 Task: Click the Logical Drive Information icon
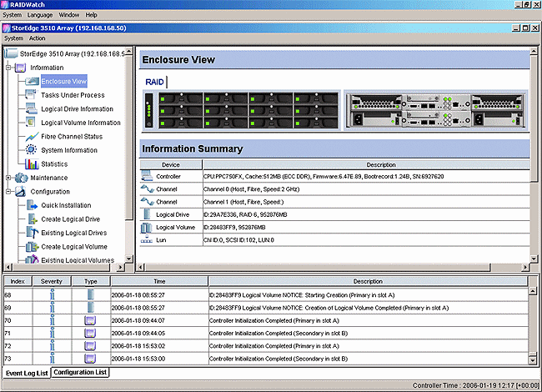click(31, 108)
